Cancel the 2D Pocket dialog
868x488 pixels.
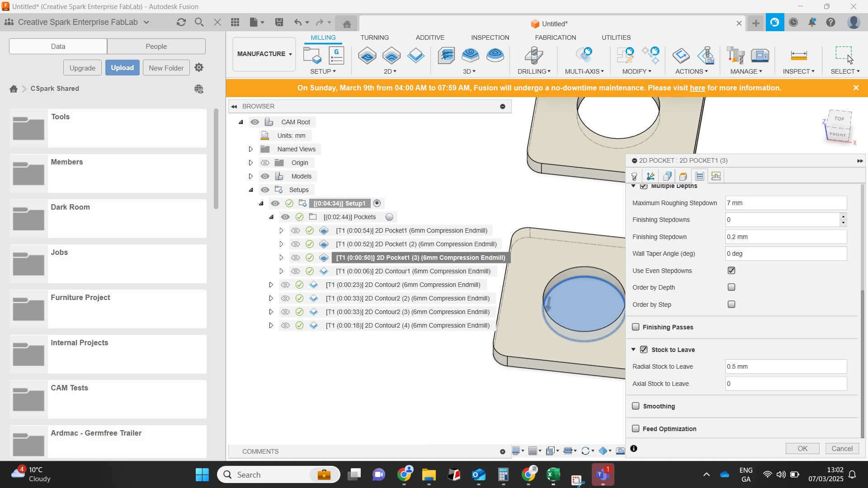click(842, 448)
